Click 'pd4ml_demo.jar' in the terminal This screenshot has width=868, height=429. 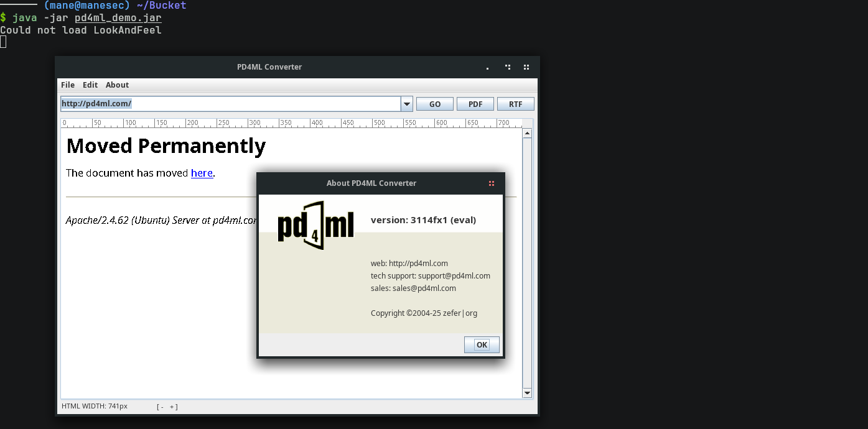click(118, 18)
